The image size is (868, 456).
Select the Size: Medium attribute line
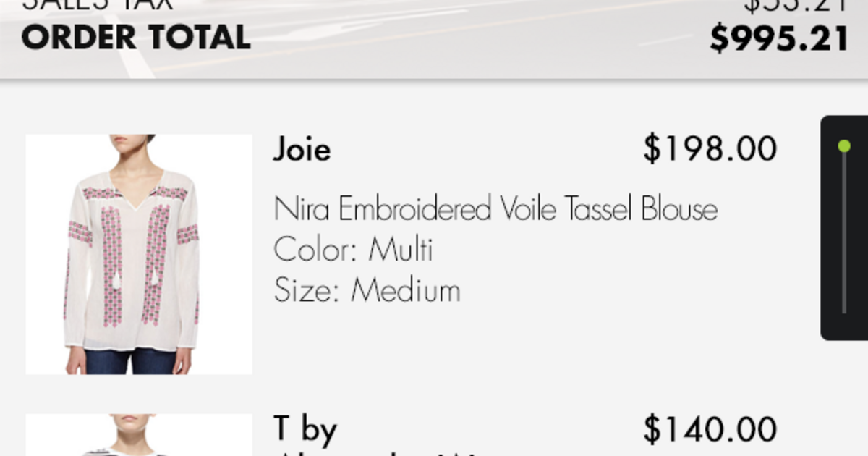367,291
